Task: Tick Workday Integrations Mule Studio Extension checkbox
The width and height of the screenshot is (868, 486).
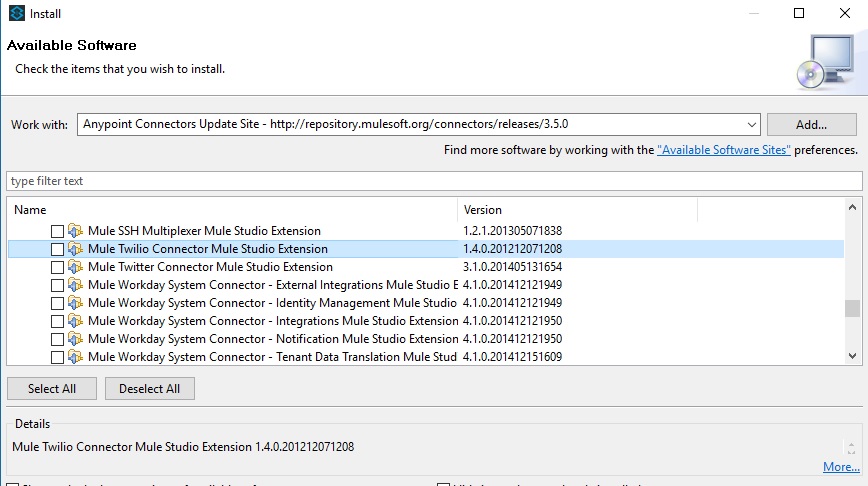Action: (x=57, y=321)
